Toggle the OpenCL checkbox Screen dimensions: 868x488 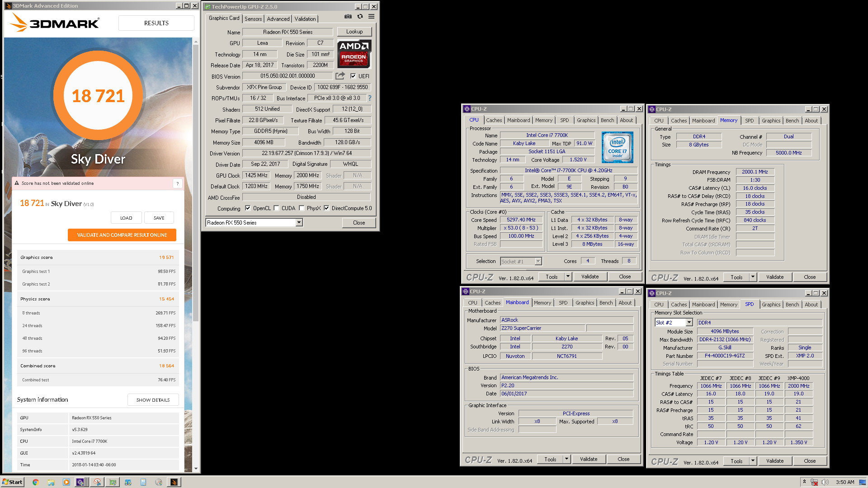(x=248, y=208)
